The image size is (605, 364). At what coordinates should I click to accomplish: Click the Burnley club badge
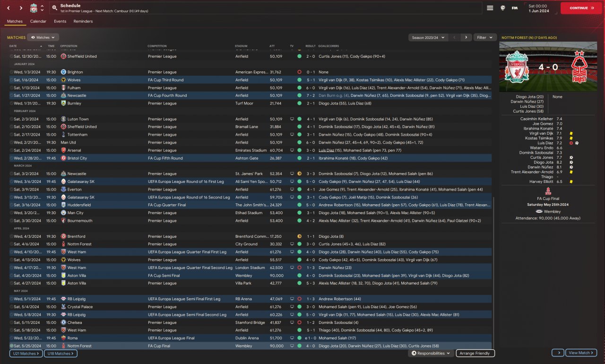[63, 103]
